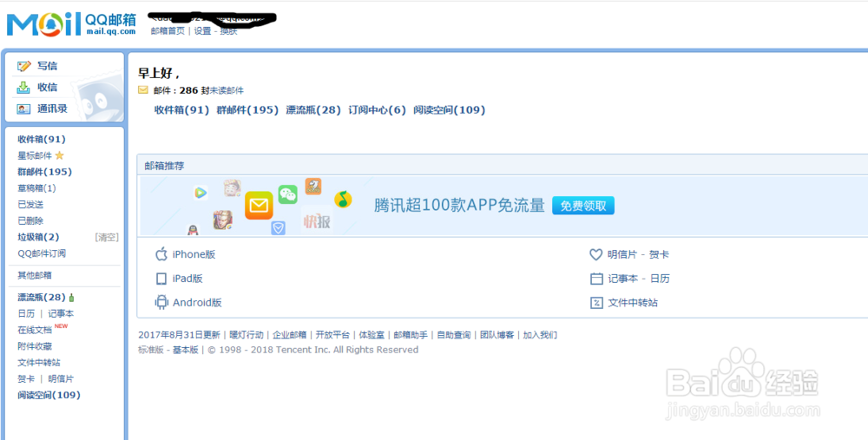Open 已发送 folder

[x=30, y=205]
